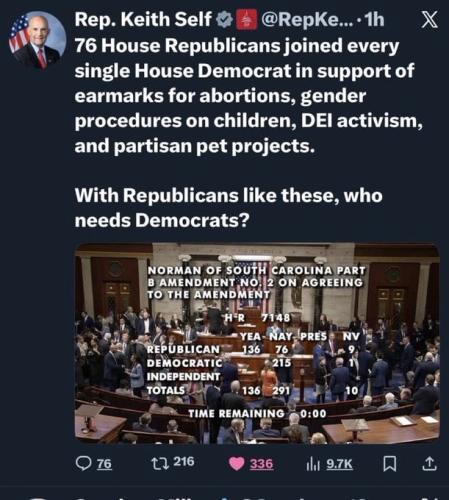Click the share upload arrow icon
449x500 pixels.
(430, 464)
